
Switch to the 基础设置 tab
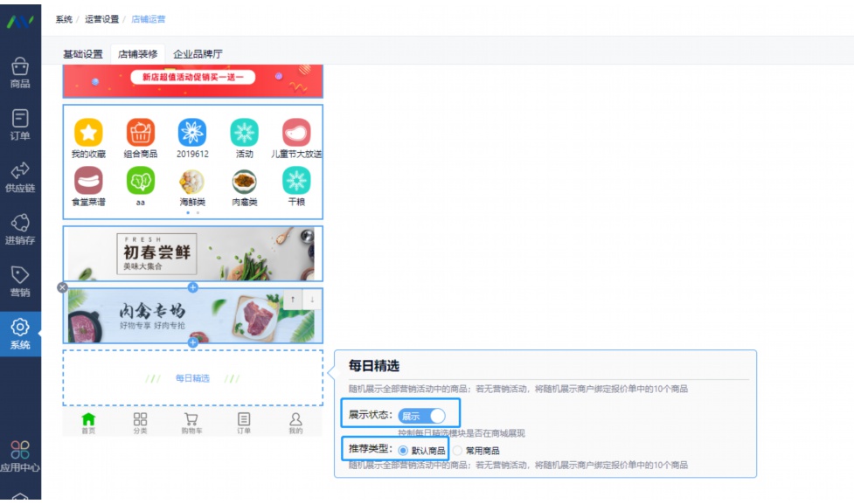(x=84, y=54)
